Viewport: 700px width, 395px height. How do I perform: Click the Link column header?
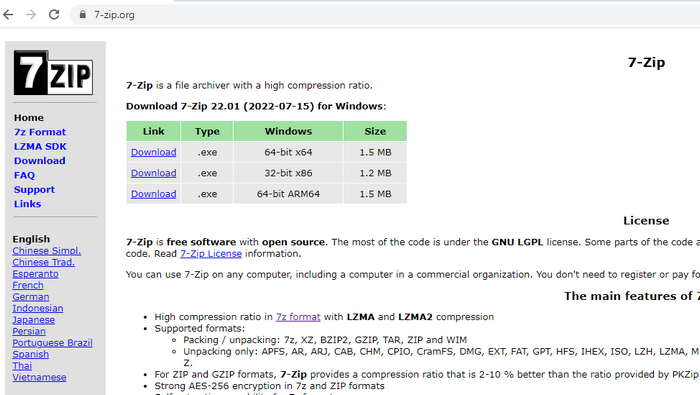coord(154,131)
